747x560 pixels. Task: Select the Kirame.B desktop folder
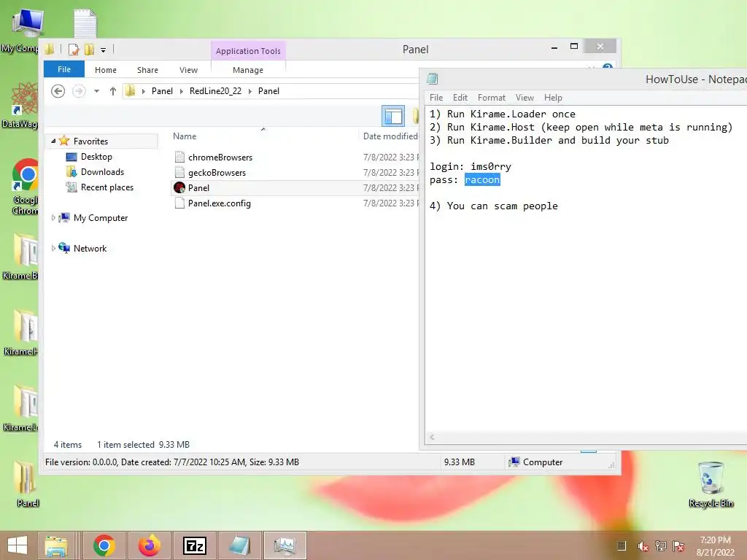23,257
